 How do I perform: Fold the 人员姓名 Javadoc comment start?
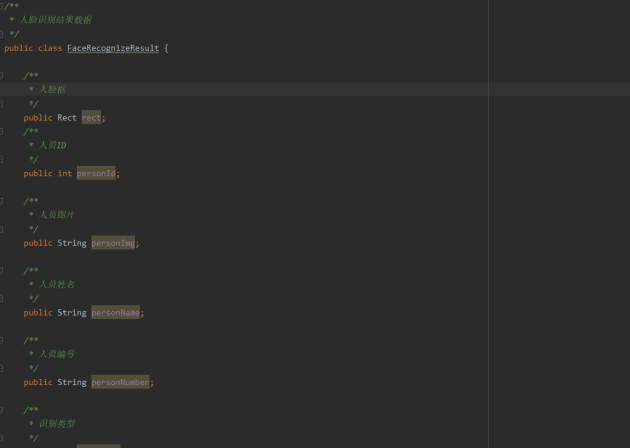tap(1, 270)
